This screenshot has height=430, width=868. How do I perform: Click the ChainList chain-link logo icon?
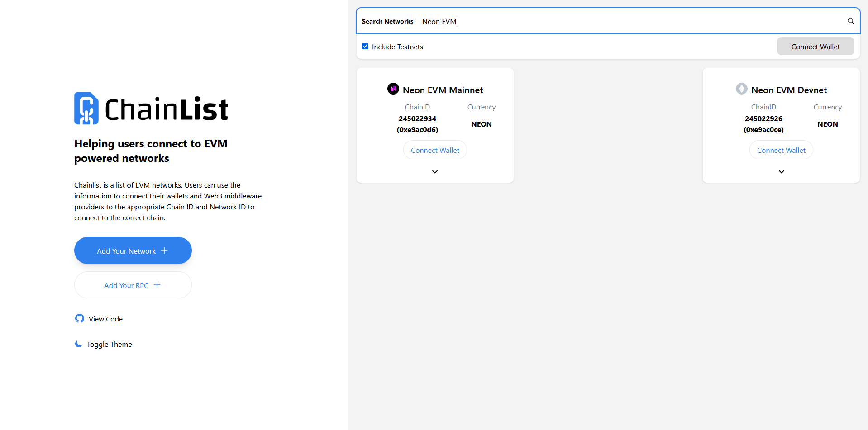tap(86, 109)
